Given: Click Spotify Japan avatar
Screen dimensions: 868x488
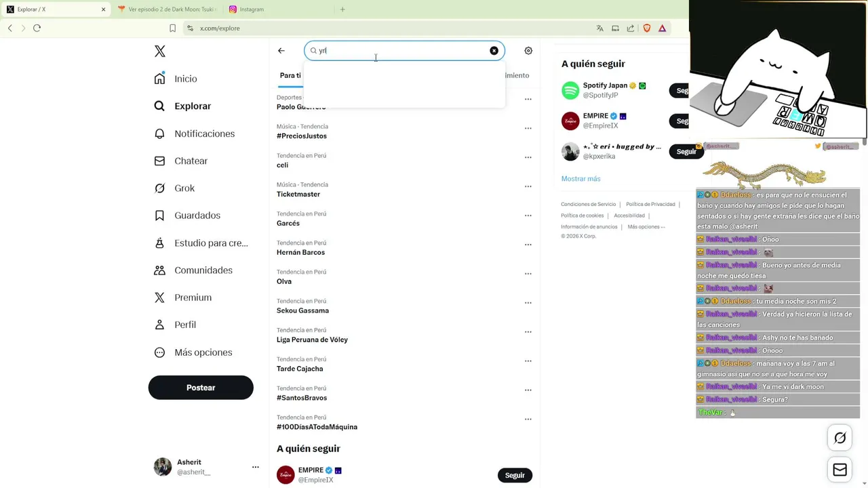Looking at the screenshot, I should click(570, 90).
